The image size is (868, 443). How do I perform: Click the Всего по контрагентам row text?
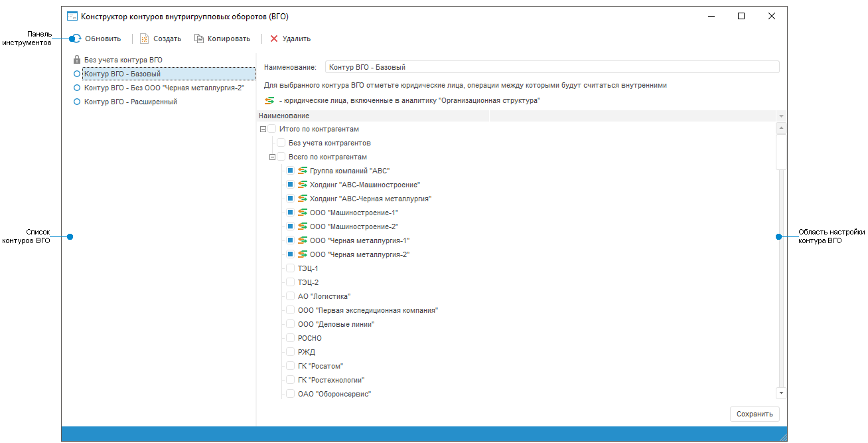tap(328, 157)
